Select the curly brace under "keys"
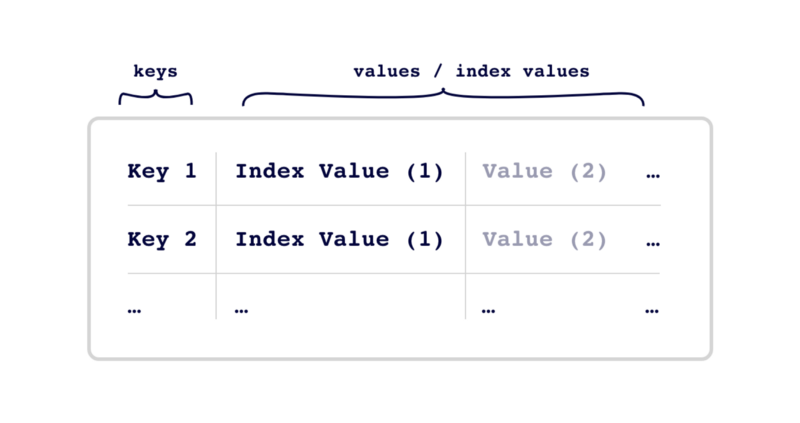Screen dimensions: 800x423 coord(156,97)
